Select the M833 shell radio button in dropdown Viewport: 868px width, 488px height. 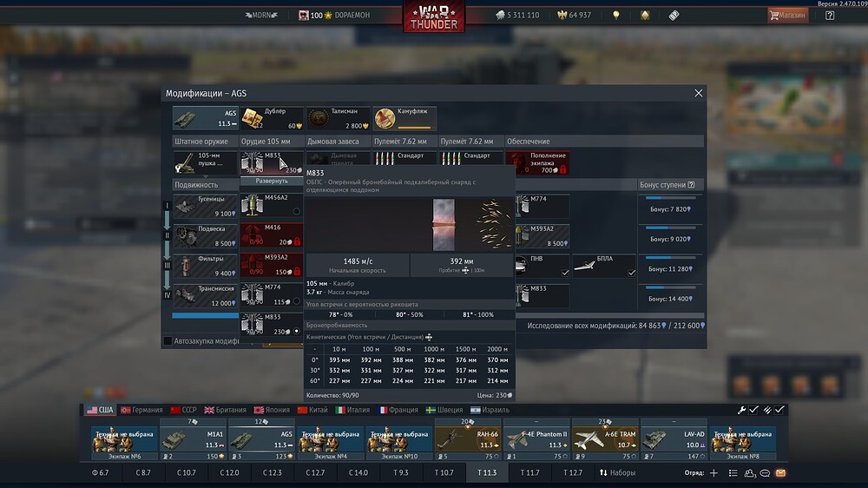pyautogui.click(x=297, y=331)
